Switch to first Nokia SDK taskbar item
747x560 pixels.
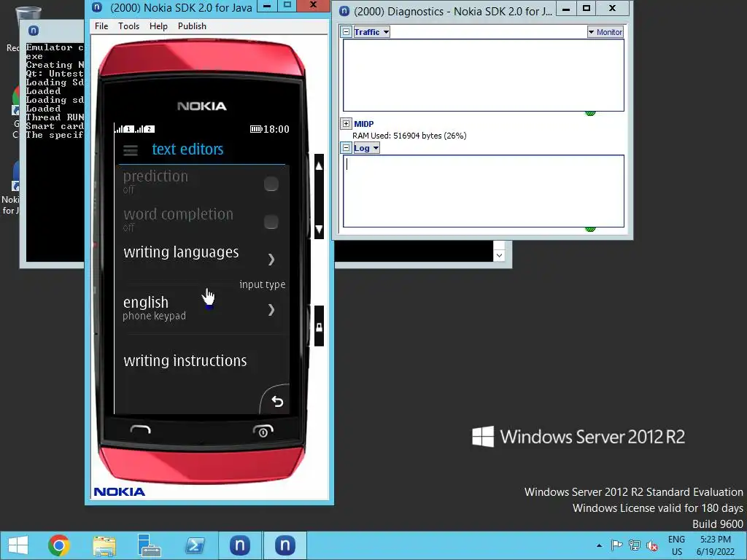coord(239,545)
